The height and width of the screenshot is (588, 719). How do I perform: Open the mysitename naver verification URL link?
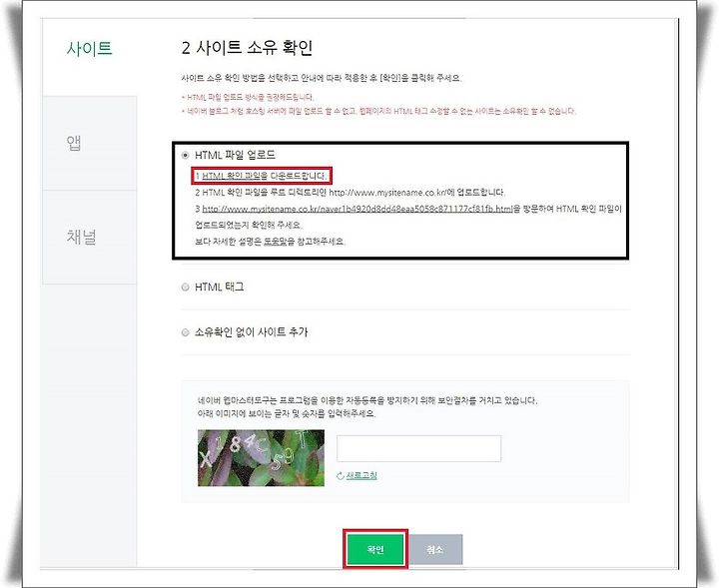point(358,209)
